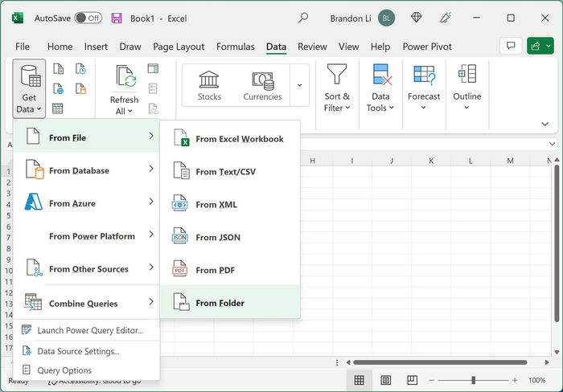
Task: Open the Data Tools dropdown
Action: click(380, 88)
